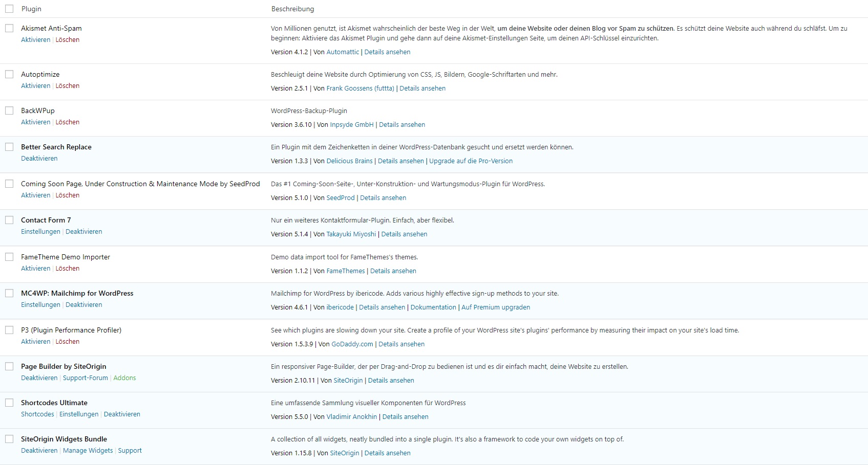Deactivate SiteOrigin Widgets Bundle

click(39, 451)
